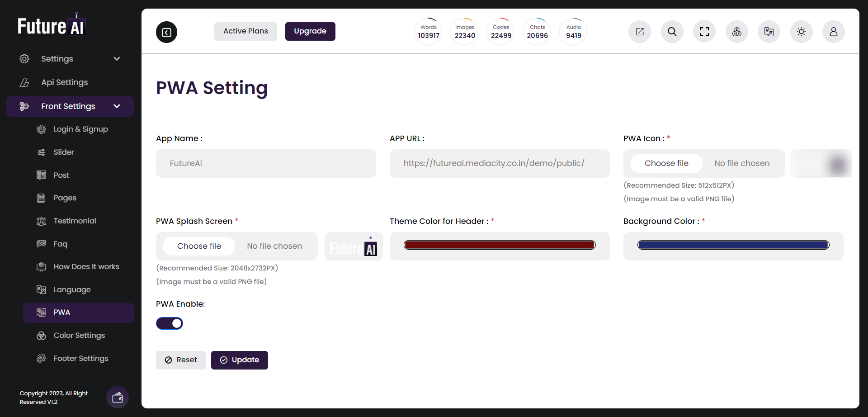Open the Theme Color for Header color picker
Image resolution: width=868 pixels, height=417 pixels.
click(x=500, y=245)
